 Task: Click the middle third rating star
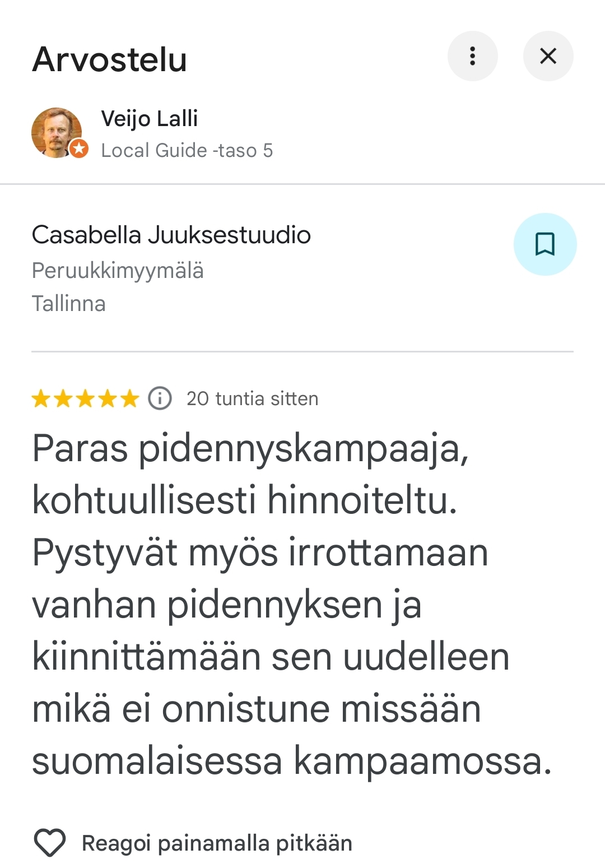click(x=85, y=399)
